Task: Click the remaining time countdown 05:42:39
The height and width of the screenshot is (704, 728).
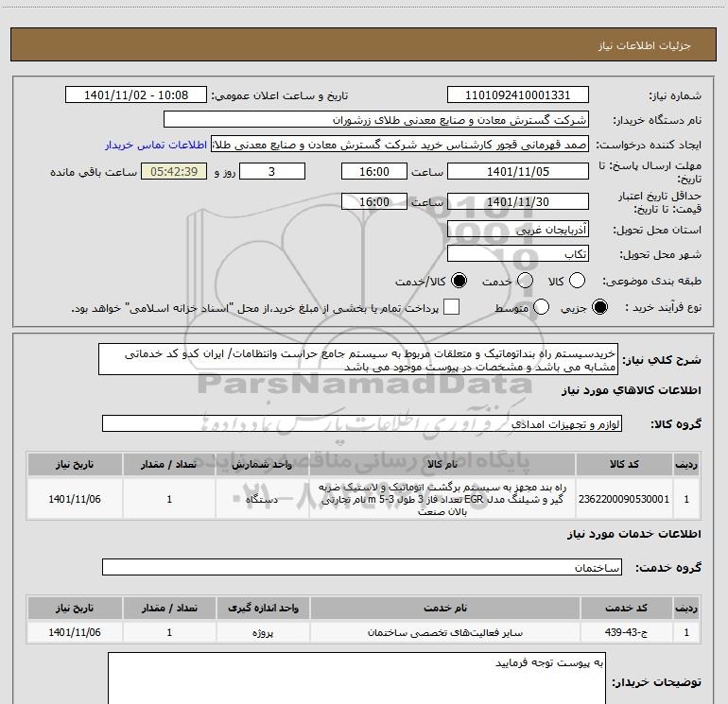Action: click(x=174, y=171)
